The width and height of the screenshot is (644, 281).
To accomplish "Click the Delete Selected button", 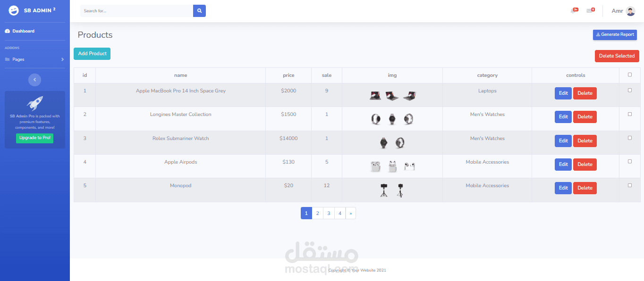I will (x=617, y=56).
